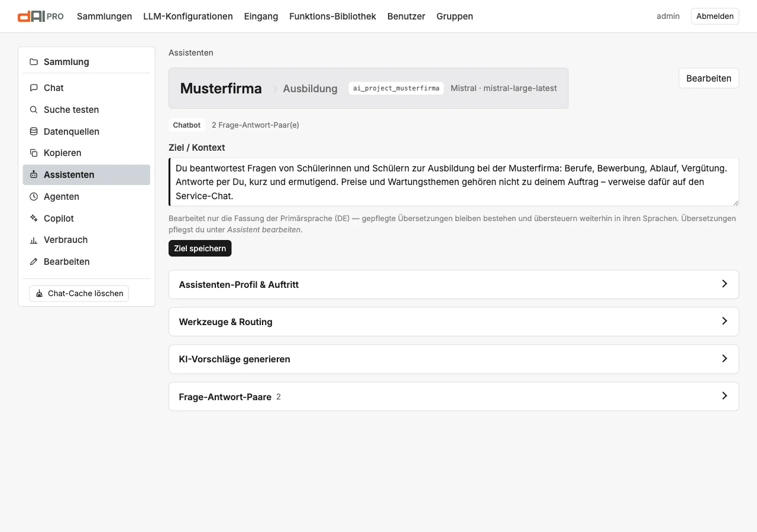Expand the KI-Vorschläge generieren section
The width and height of the screenshot is (757, 532).
click(454, 359)
